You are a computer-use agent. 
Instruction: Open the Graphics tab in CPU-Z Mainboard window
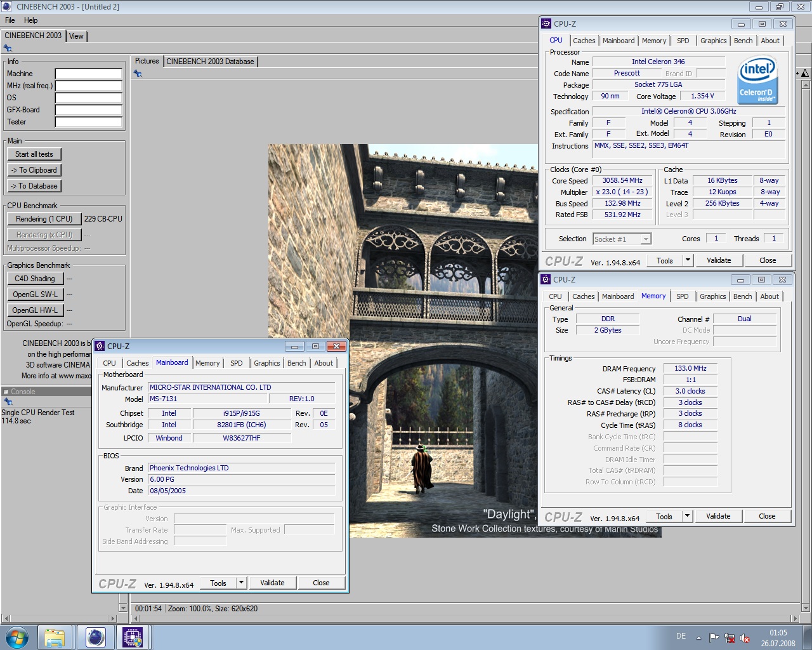click(x=267, y=363)
